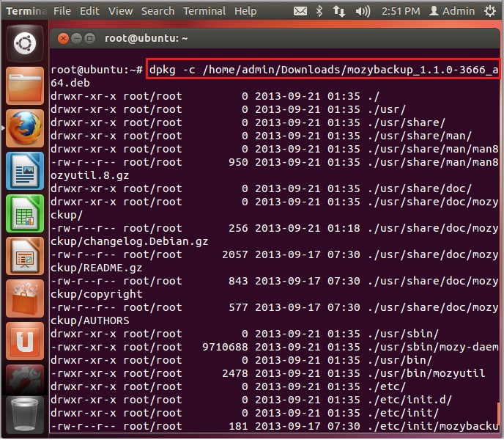Open the Search menu
This screenshot has height=440, width=504.
tap(157, 11)
